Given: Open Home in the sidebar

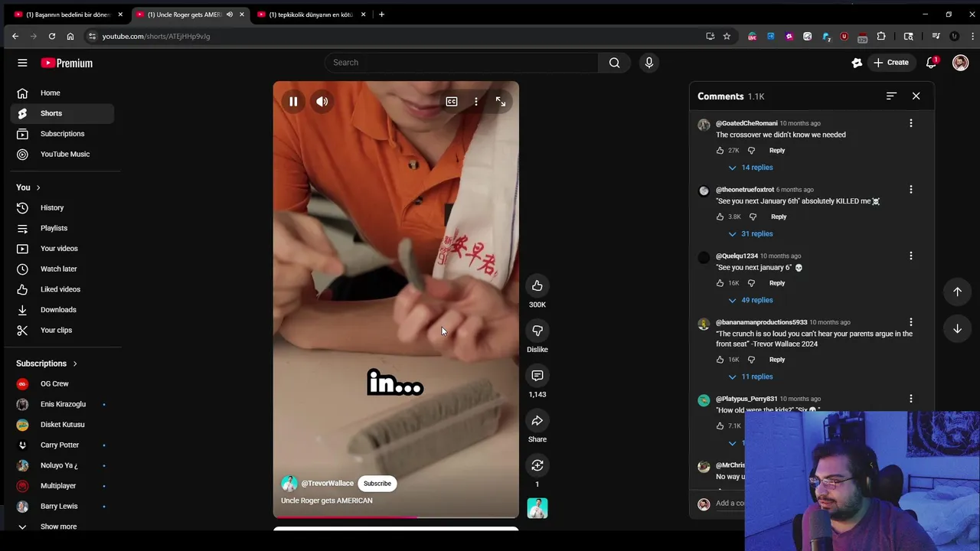Looking at the screenshot, I should [61, 93].
